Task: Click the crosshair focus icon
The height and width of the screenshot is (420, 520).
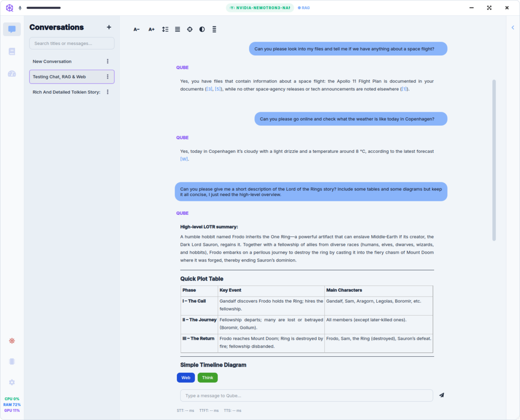Action: pos(190,29)
